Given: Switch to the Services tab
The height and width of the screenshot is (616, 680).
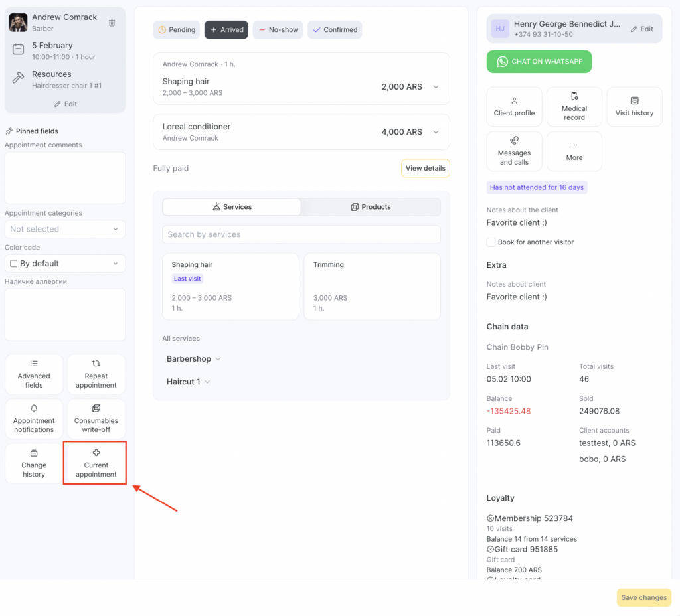Looking at the screenshot, I should [x=232, y=207].
